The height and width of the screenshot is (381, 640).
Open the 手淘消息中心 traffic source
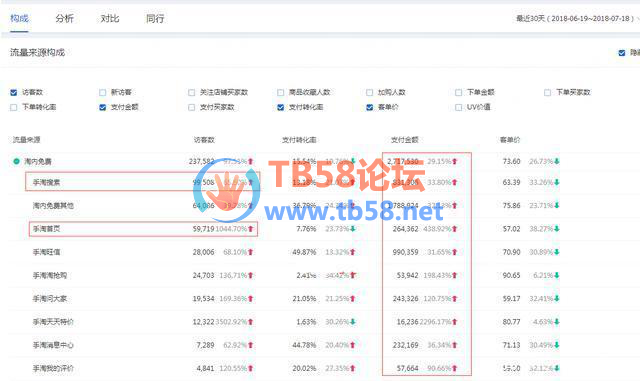tap(53, 345)
